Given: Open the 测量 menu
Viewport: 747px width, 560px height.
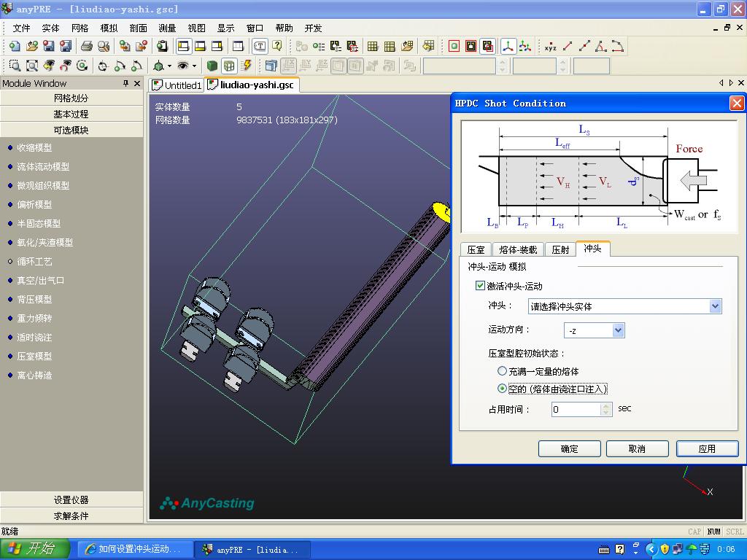Looking at the screenshot, I should point(167,28).
